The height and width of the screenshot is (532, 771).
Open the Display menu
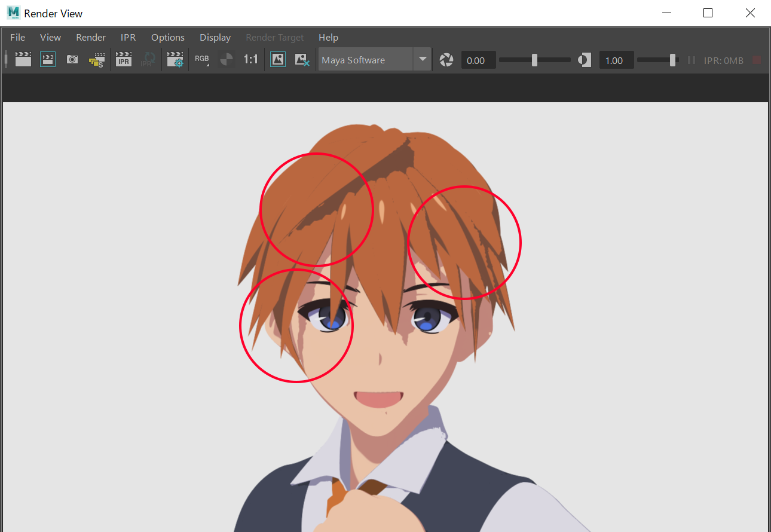pos(215,37)
